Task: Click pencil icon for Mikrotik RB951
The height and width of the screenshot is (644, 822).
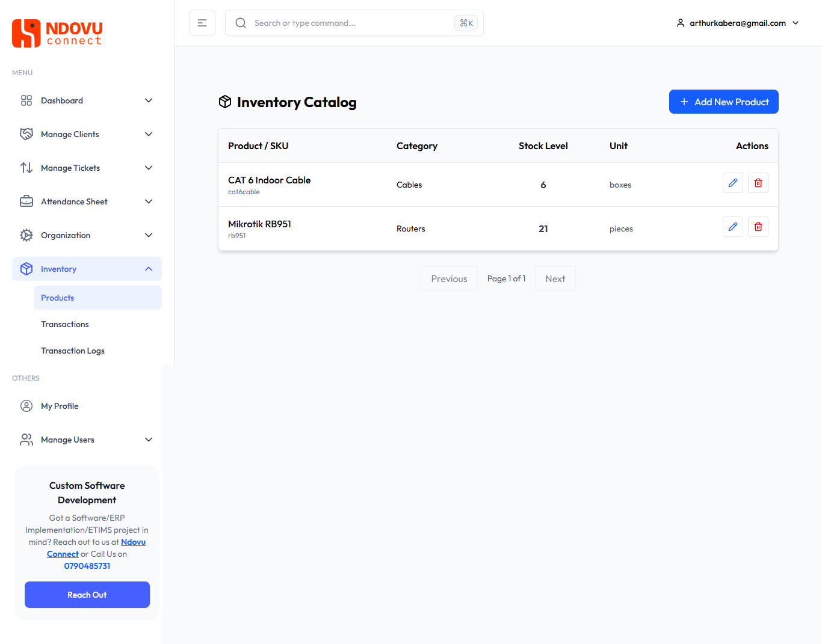Action: click(x=732, y=227)
